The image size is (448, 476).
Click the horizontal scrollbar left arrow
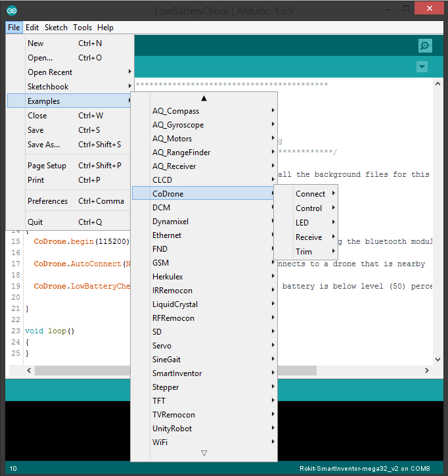coord(29,370)
